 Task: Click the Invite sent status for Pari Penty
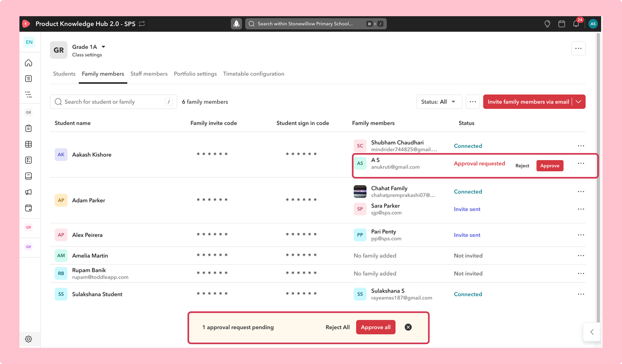467,235
